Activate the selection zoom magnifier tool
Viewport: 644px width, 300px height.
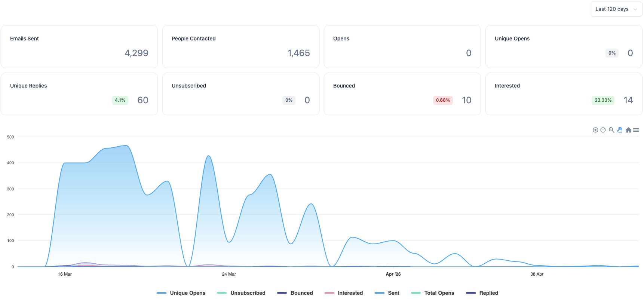pyautogui.click(x=611, y=130)
